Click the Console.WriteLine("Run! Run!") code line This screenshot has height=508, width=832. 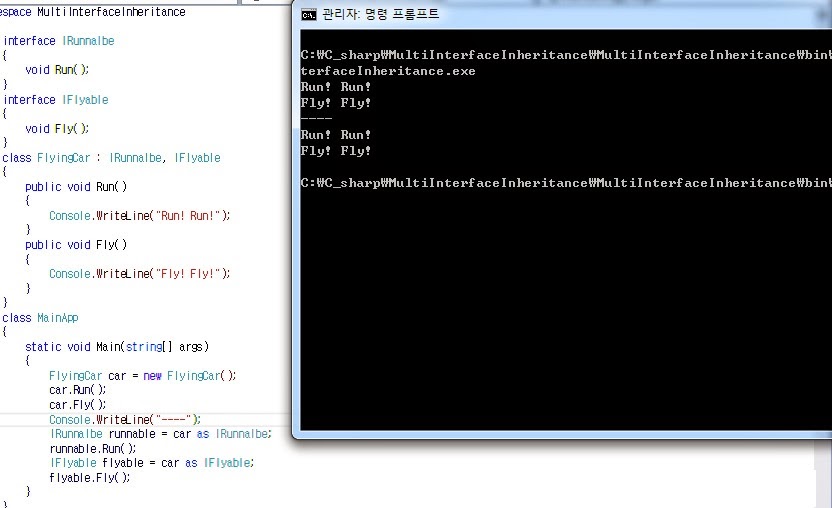coord(140,216)
